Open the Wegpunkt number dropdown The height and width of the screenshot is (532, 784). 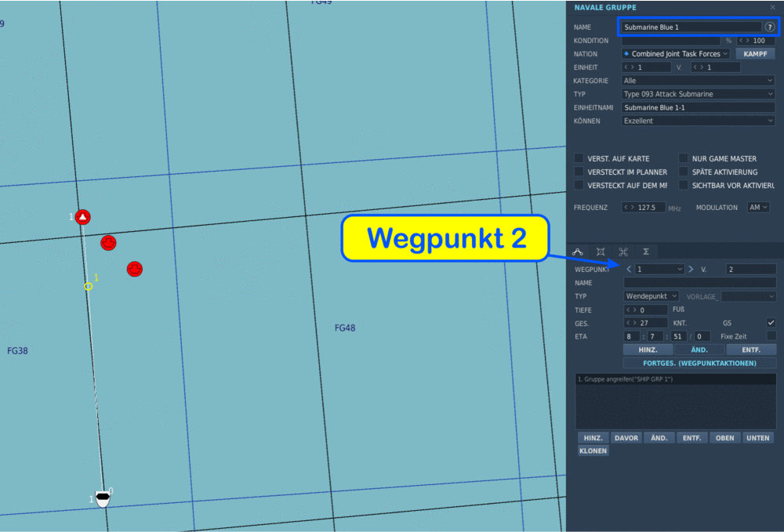pos(659,270)
